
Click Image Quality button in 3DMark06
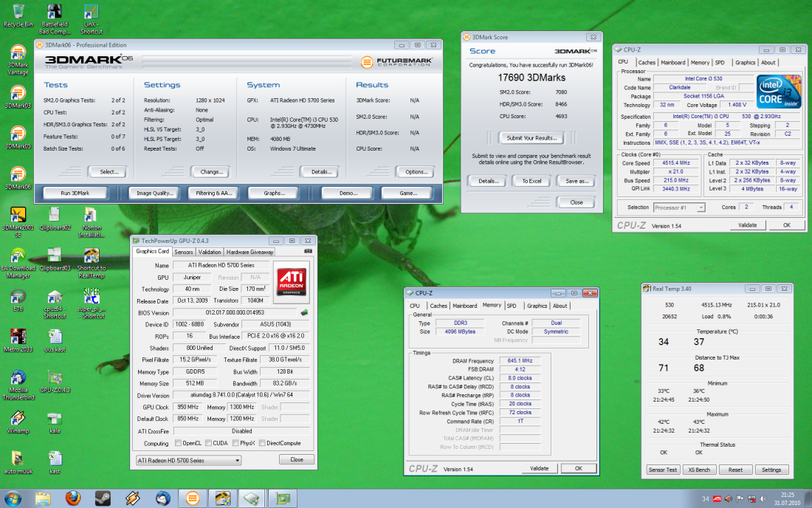coord(154,193)
